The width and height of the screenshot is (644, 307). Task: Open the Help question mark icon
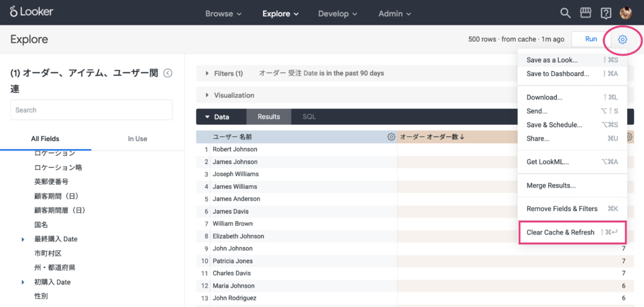tap(605, 13)
